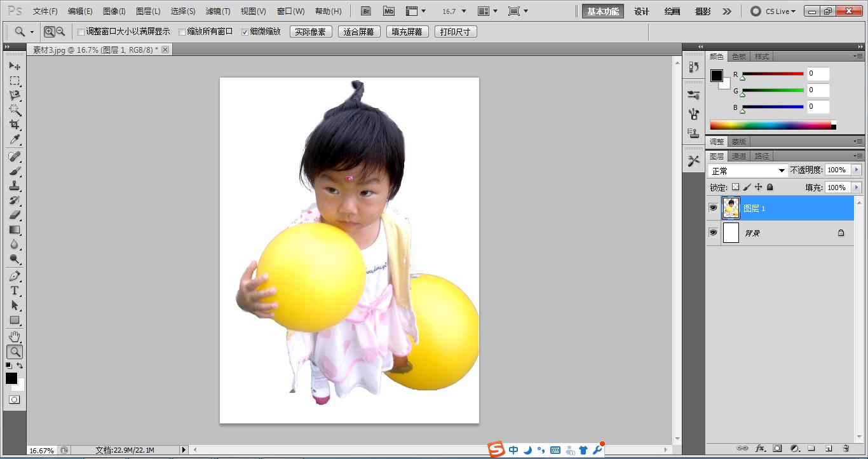This screenshot has width=868, height=459.
Task: Select the Horizontal Type tool
Action: 14,291
